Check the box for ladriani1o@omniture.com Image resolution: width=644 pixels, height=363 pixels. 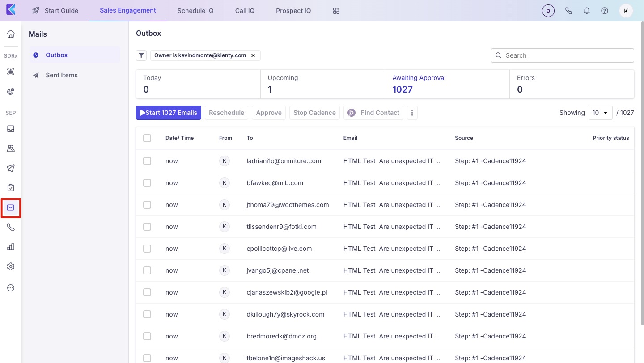tap(147, 161)
